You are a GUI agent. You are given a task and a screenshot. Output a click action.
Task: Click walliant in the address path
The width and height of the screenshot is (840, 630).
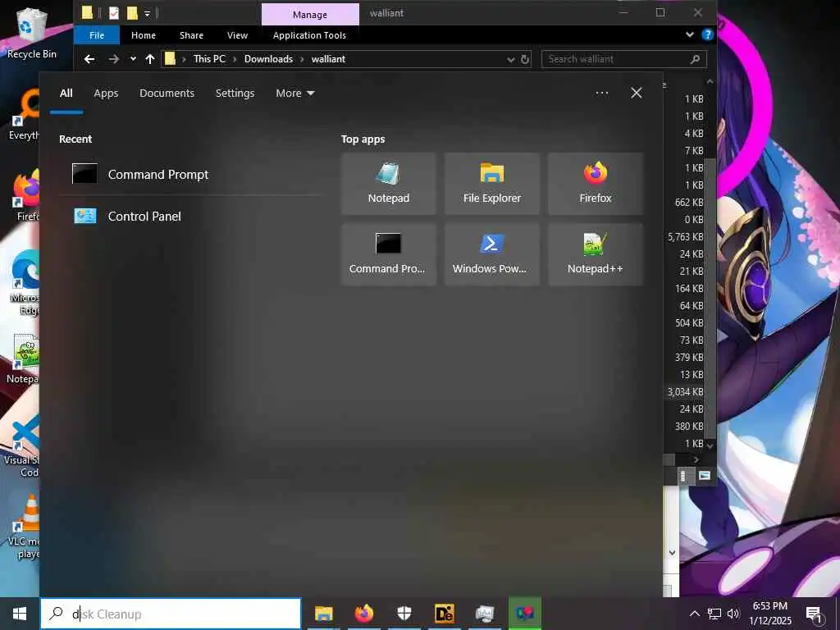coord(328,59)
